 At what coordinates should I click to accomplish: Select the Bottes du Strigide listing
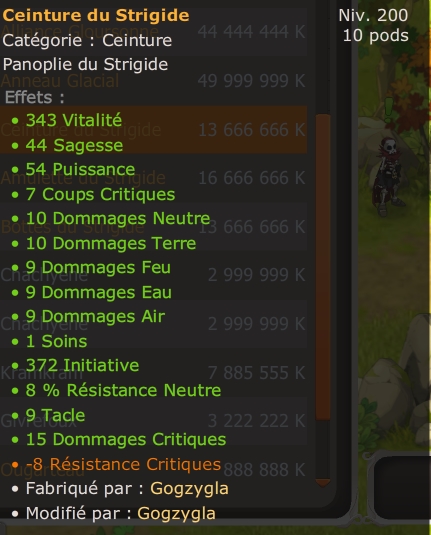point(153,227)
